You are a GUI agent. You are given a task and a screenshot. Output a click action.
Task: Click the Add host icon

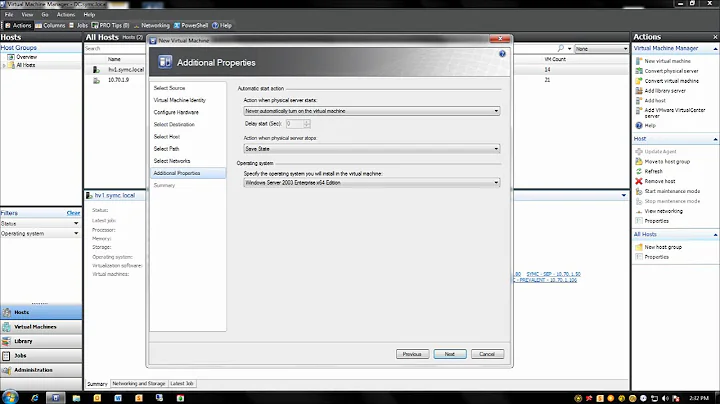(x=639, y=100)
